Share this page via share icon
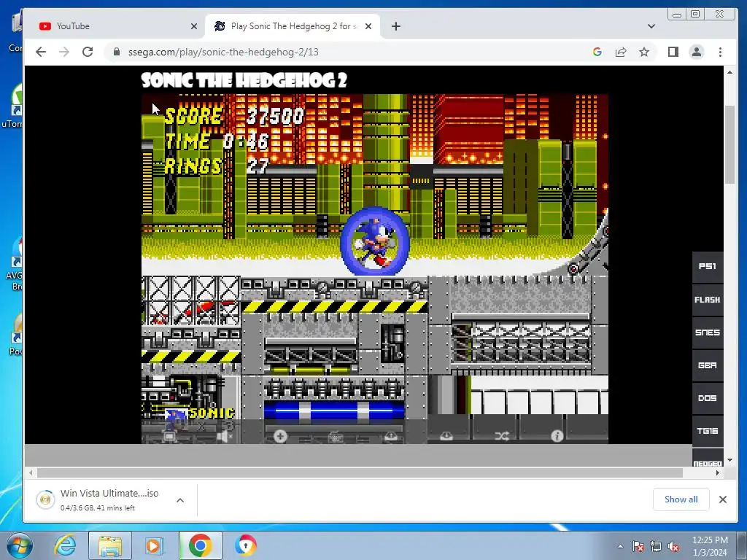The width and height of the screenshot is (747, 560). coord(621,52)
